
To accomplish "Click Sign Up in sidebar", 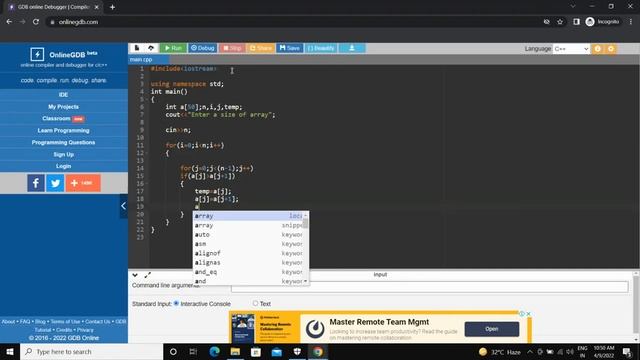I will click(64, 154).
